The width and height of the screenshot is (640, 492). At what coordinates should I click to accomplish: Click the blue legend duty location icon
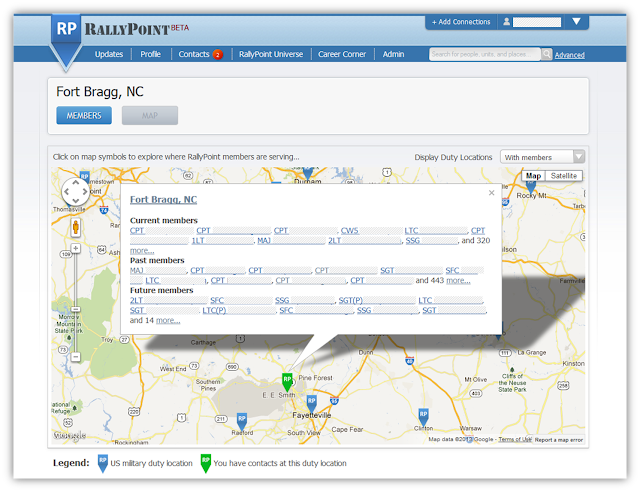click(x=102, y=463)
